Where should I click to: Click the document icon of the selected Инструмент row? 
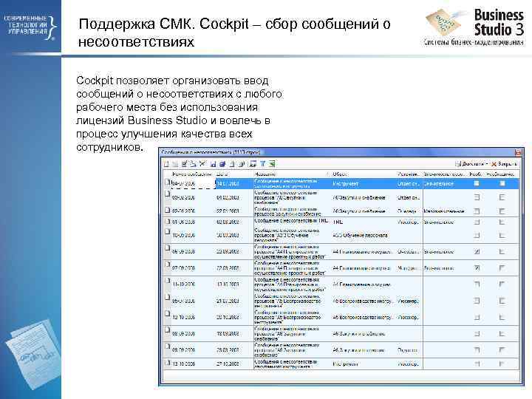click(167, 182)
